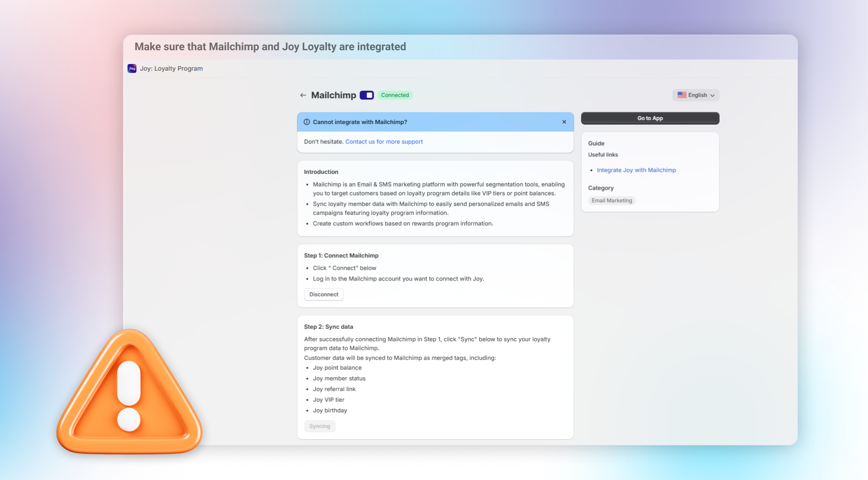868x480 pixels.
Task: Open Integrate Joy with Mailchimp guide
Action: point(636,170)
